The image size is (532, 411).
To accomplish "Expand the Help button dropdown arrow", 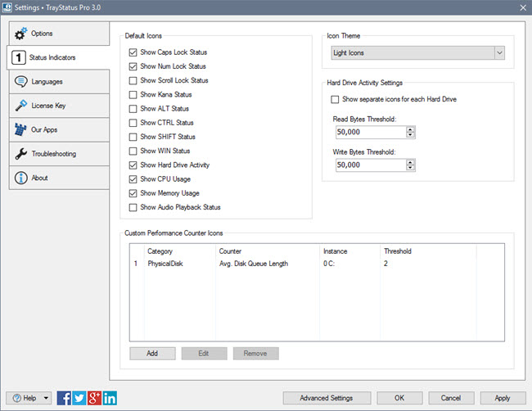I will (46, 398).
